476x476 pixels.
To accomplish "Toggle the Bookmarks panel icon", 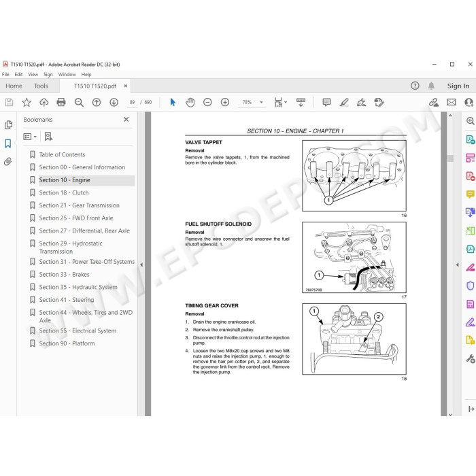I will point(8,143).
